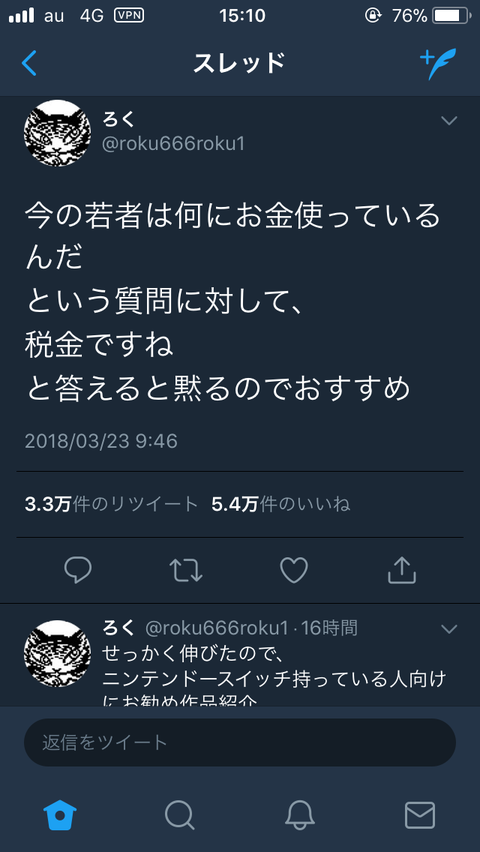Tap the cat avatar on the reply tweet
Image resolution: width=480 pixels, height=852 pixels.
(x=58, y=654)
